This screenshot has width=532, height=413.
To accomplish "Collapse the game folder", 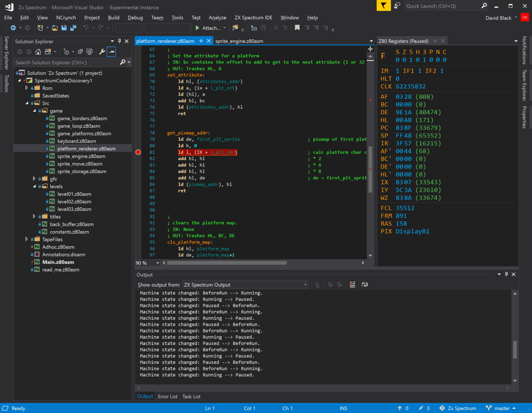I will 34,110.
